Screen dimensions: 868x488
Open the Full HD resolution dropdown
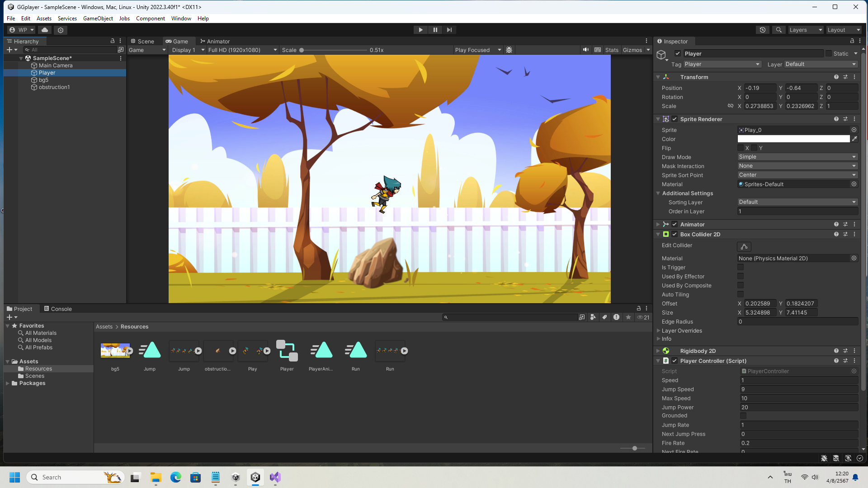(242, 50)
